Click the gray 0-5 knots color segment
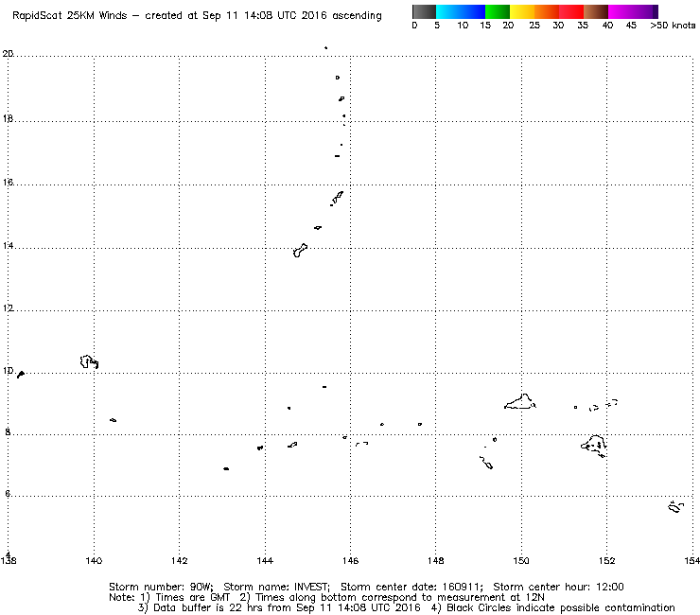700x615 pixels. (x=424, y=11)
